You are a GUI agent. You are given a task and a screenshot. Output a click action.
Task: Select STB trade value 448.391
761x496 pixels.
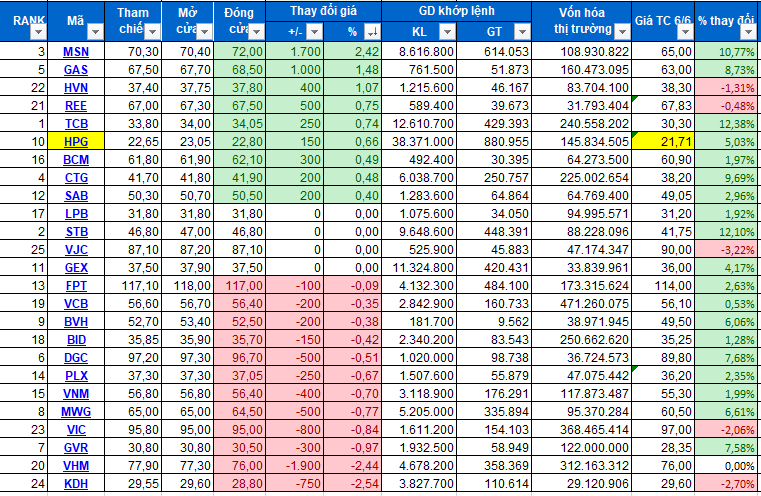tap(494, 231)
